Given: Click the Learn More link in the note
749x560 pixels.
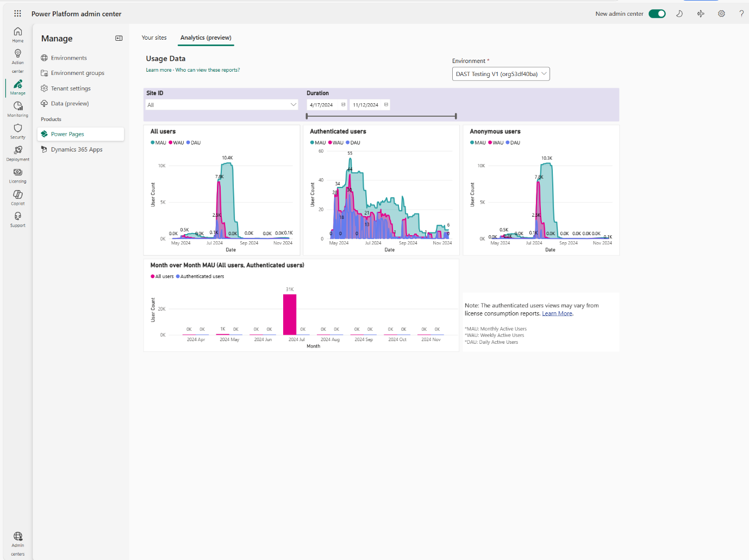Looking at the screenshot, I should [557, 313].
